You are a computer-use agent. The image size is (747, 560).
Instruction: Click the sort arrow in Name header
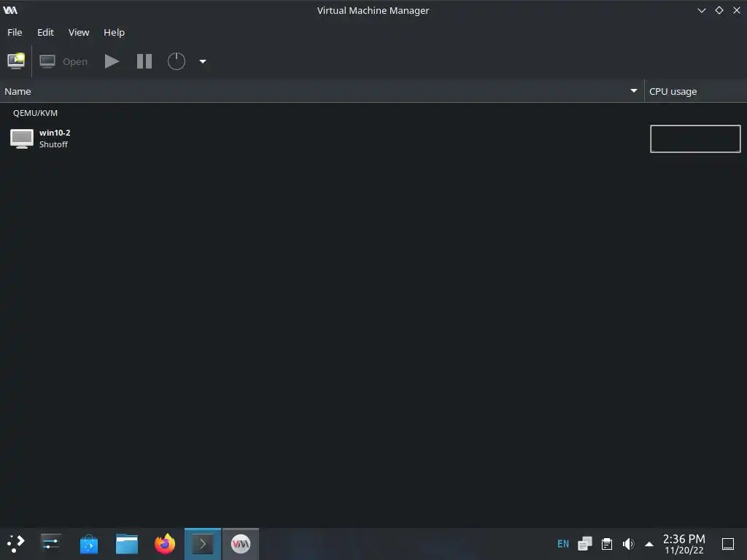pos(634,91)
